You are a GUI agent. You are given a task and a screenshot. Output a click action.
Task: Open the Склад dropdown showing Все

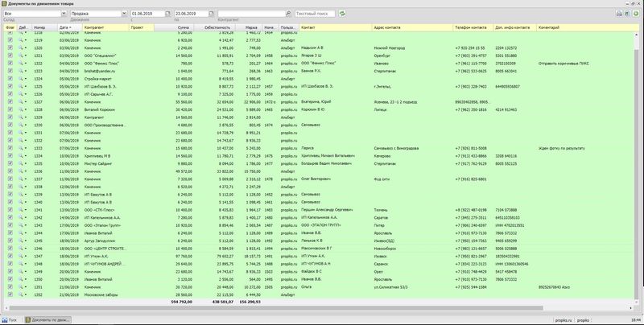point(64,14)
